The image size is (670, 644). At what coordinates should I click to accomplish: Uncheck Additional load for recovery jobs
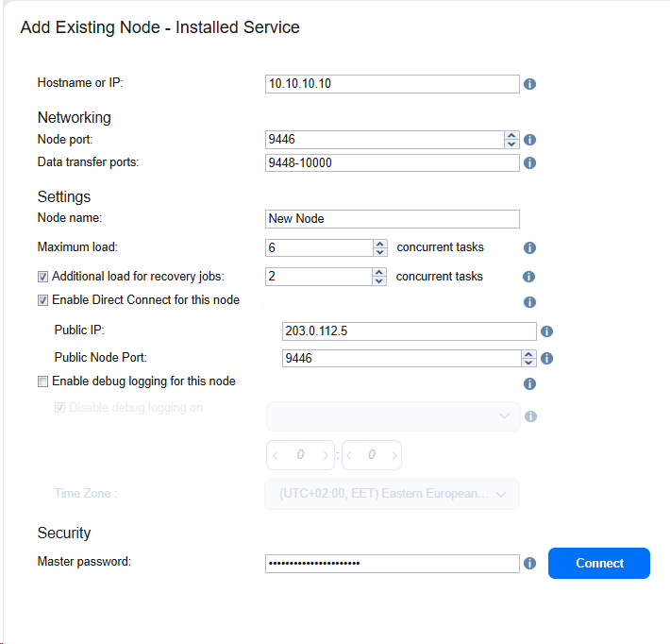pos(42,277)
